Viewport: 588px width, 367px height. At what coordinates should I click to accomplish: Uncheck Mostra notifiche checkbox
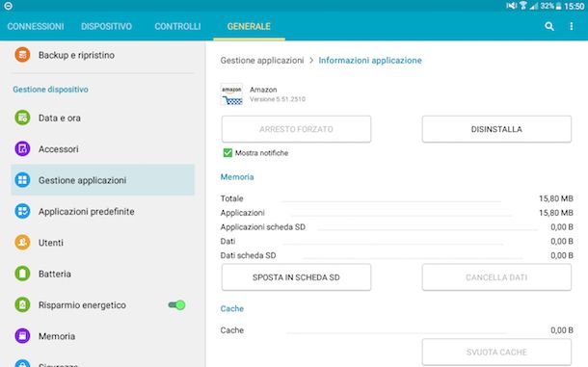click(227, 152)
